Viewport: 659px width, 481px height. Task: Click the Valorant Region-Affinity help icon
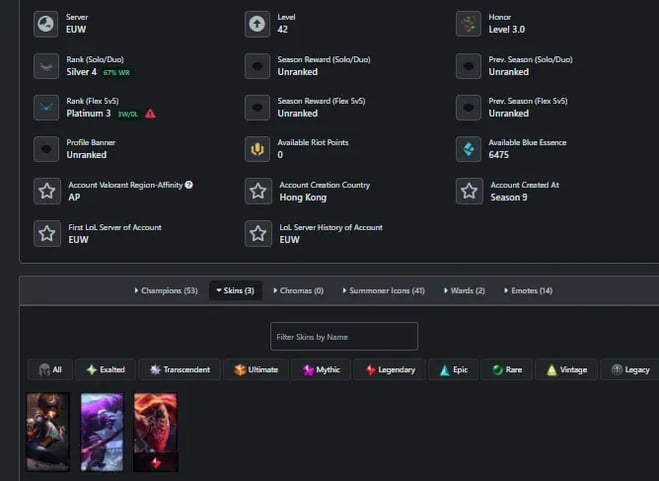(x=189, y=185)
